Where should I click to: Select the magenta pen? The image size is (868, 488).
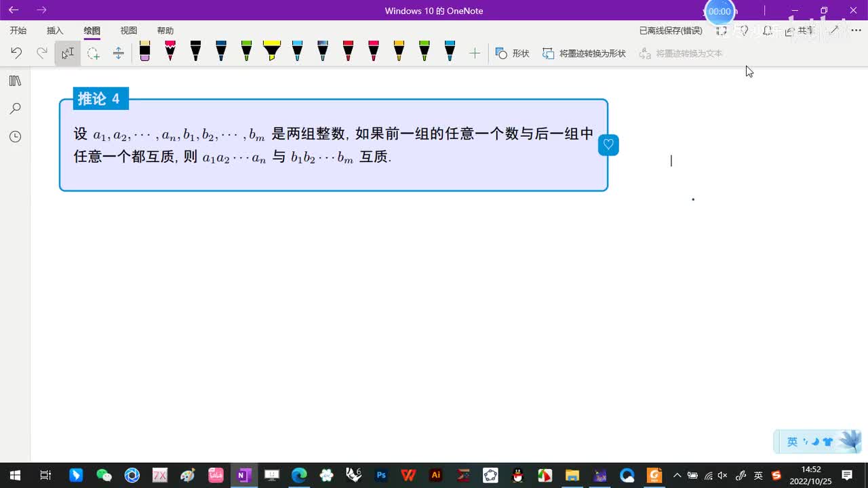[x=374, y=52]
